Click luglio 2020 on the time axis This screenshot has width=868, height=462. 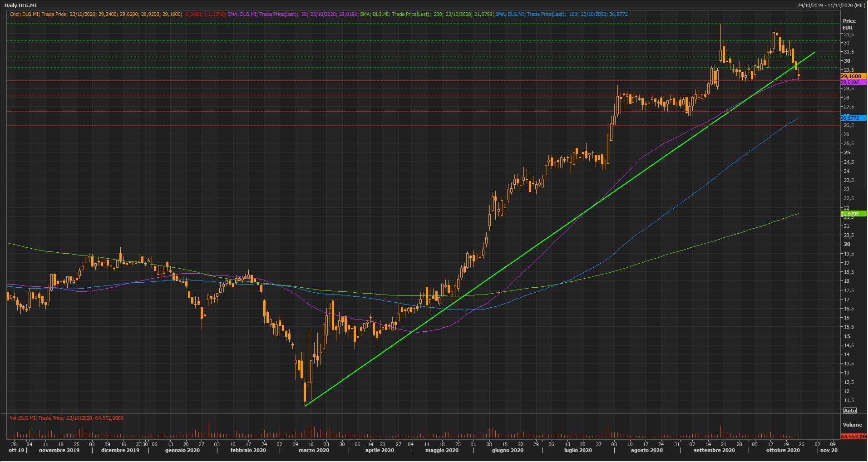[578, 450]
